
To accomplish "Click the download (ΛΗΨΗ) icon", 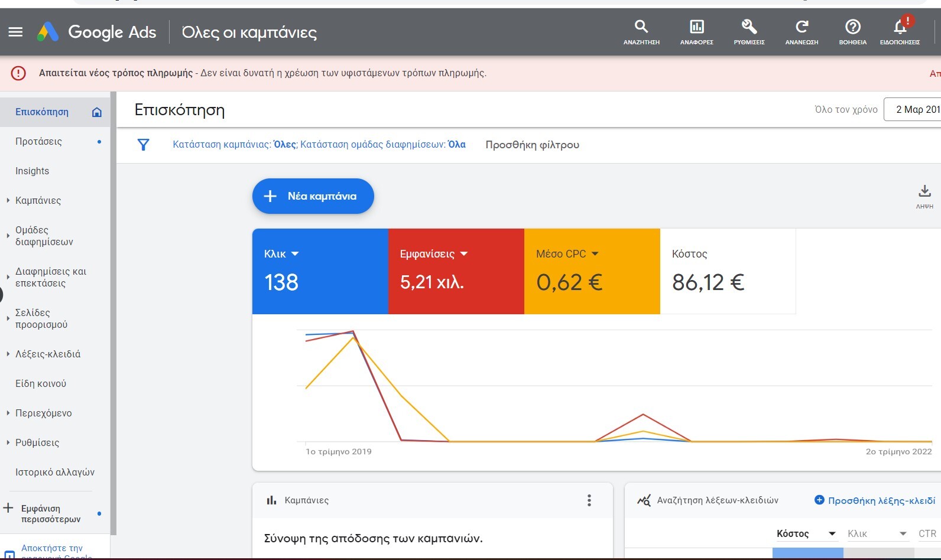I will pyautogui.click(x=924, y=191).
